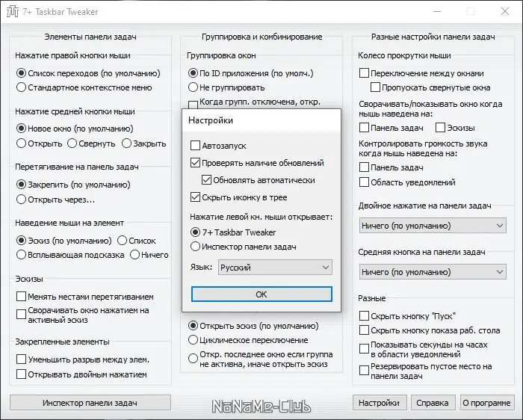This screenshot has width=523, height=420.
Task: Expand Двойное нажатие на панели задач dropdown
Action: point(433,224)
